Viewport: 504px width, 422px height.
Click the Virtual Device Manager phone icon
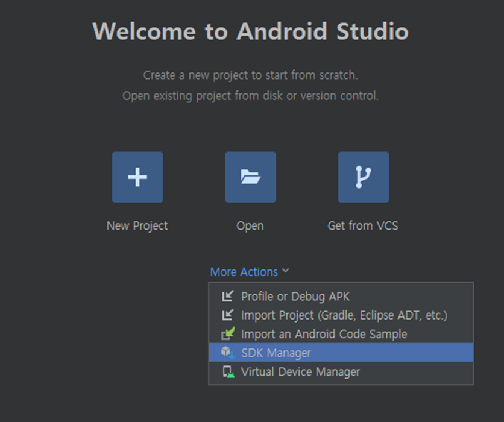[228, 372]
